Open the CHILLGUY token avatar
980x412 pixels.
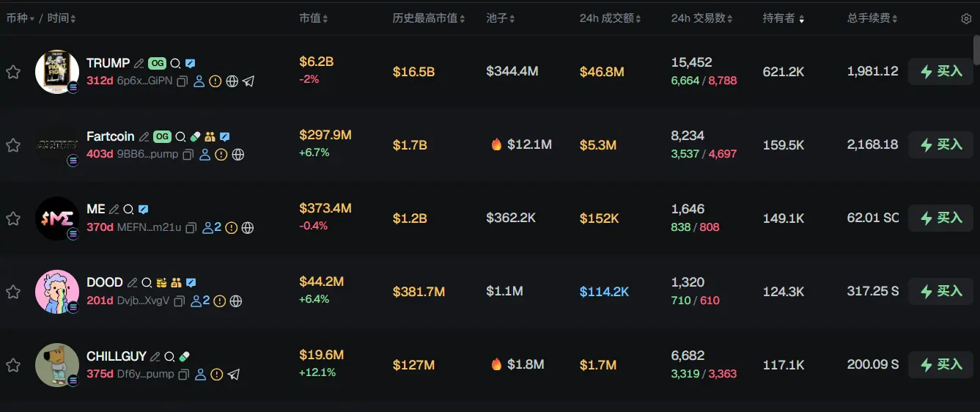point(57,365)
